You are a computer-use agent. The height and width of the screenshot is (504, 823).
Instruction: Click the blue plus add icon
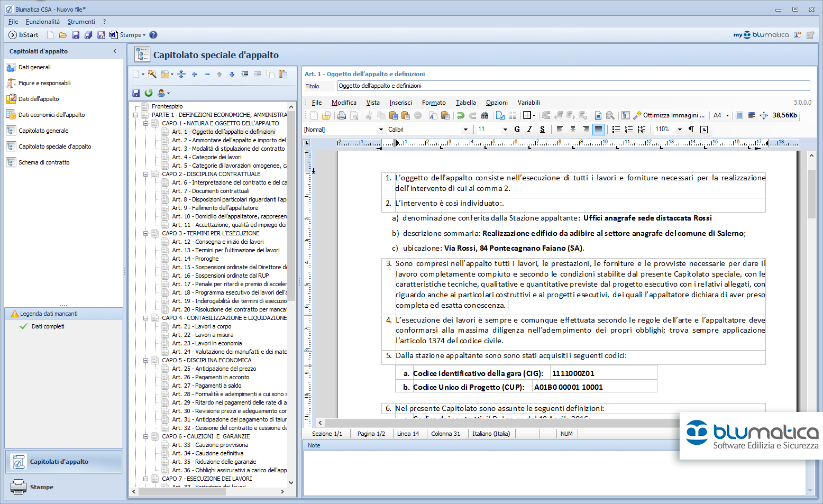click(x=194, y=75)
